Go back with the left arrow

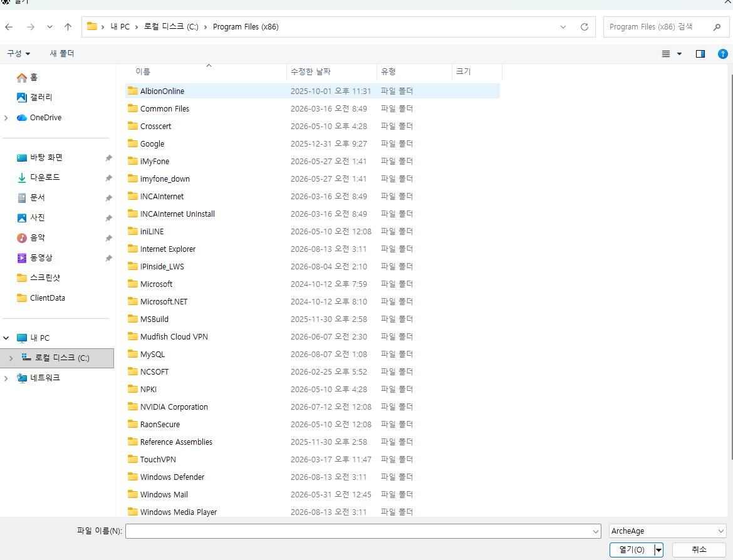(x=9, y=27)
